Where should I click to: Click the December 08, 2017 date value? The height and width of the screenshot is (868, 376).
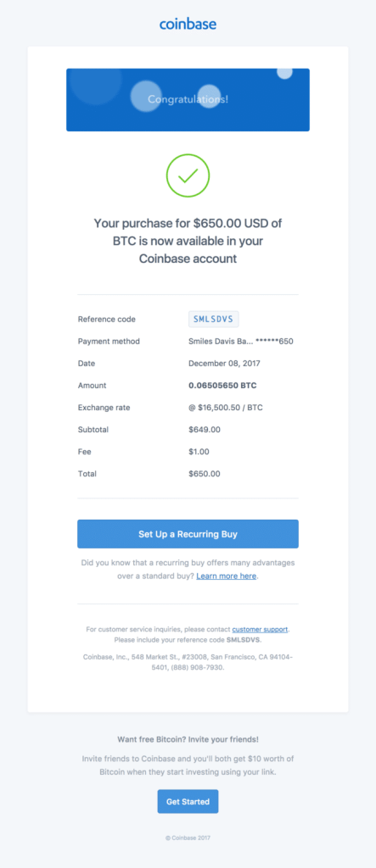coord(225,363)
